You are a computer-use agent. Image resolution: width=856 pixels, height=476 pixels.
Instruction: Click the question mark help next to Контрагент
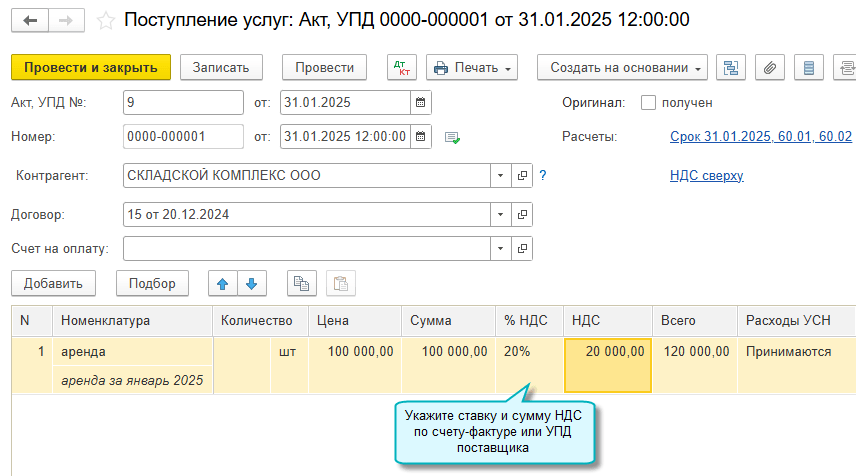click(x=543, y=175)
